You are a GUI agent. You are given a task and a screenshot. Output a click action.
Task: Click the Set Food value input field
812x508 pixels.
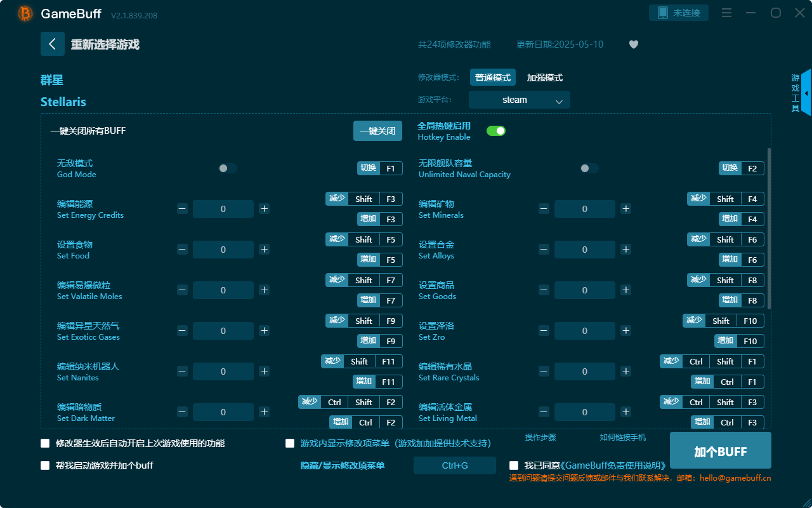pos(223,249)
